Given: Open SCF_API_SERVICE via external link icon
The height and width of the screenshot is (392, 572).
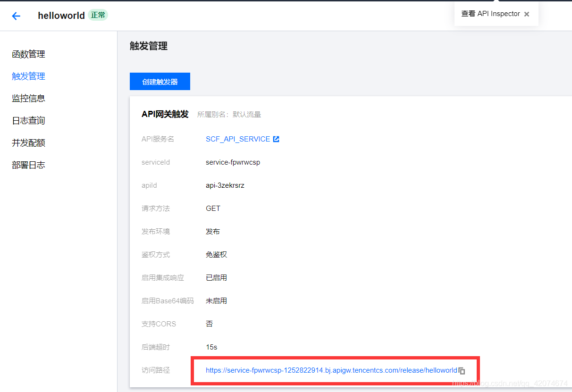Looking at the screenshot, I should point(277,139).
